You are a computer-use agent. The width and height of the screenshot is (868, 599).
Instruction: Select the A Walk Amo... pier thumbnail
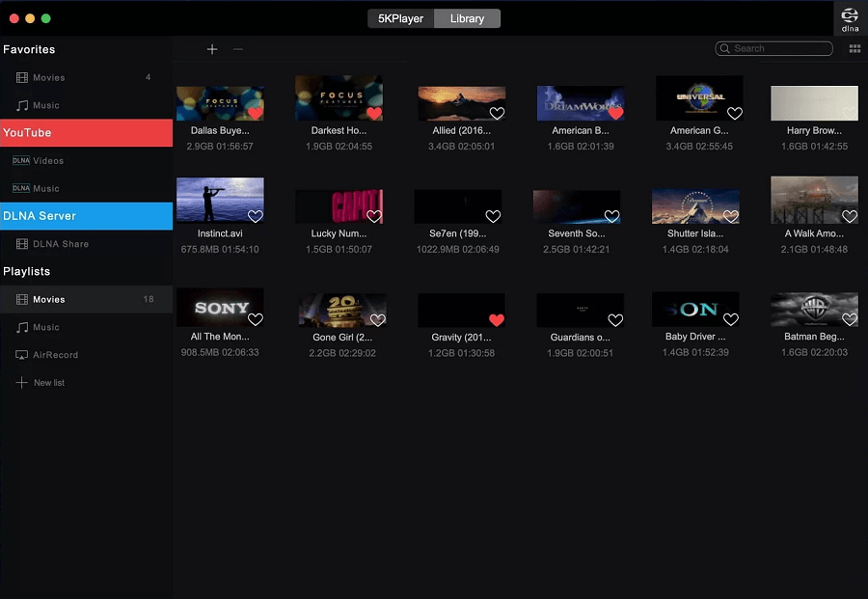814,201
